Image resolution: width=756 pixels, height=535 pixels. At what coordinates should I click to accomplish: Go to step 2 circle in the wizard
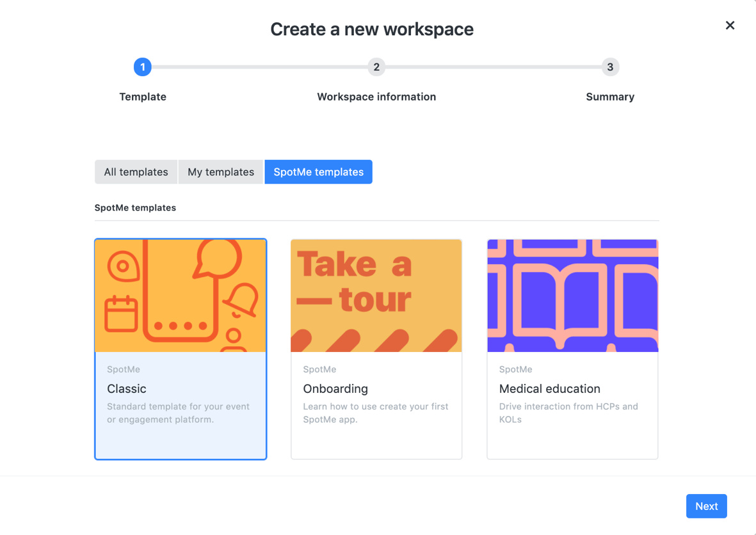pos(376,67)
